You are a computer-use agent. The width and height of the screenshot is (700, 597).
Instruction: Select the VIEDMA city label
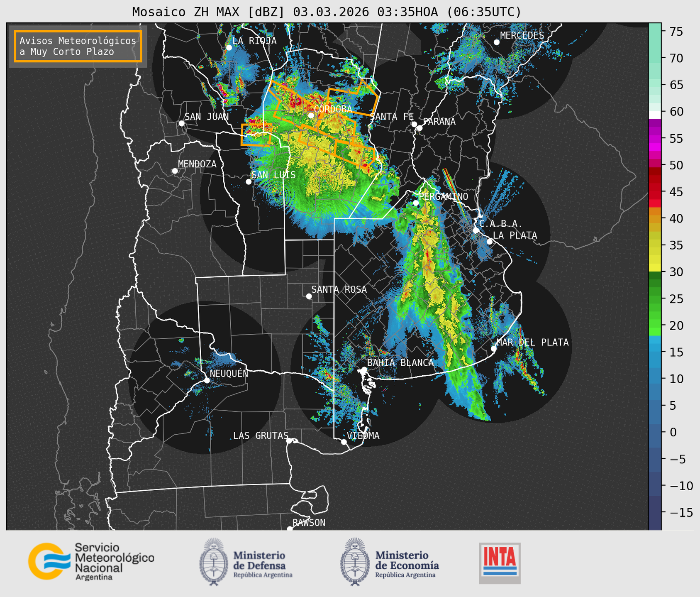pyautogui.click(x=363, y=436)
